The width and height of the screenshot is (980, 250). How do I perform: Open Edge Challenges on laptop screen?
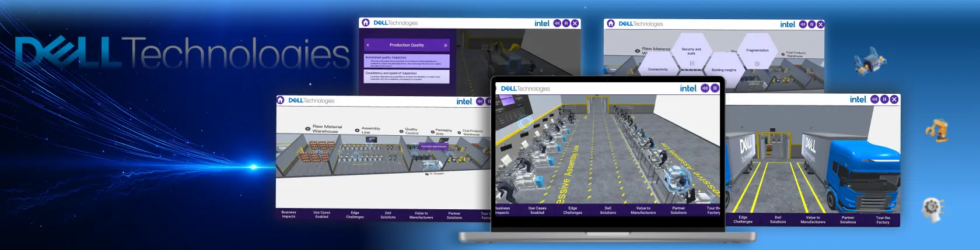[x=573, y=210]
